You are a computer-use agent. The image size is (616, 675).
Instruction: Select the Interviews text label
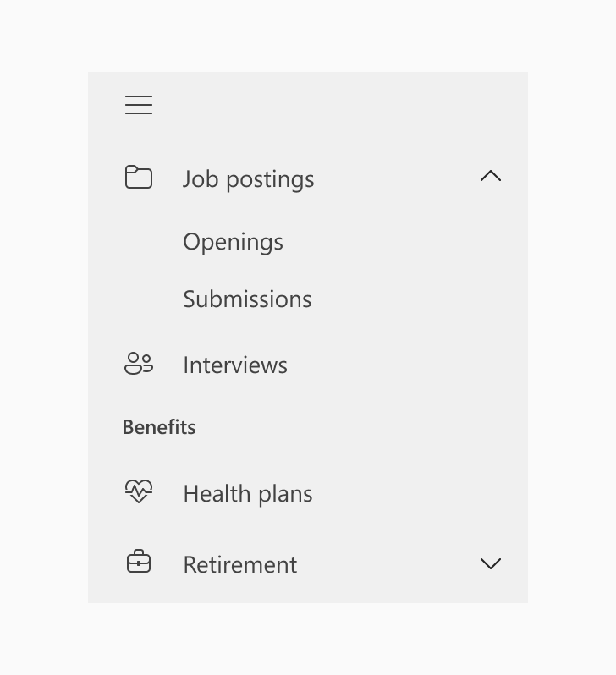click(x=235, y=365)
